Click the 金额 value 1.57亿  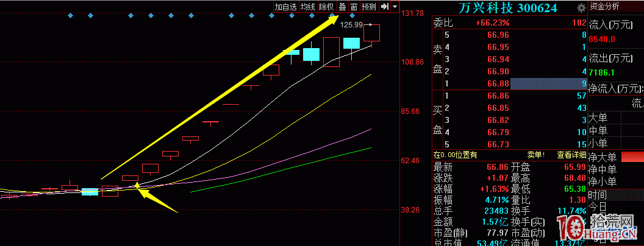click(496, 222)
